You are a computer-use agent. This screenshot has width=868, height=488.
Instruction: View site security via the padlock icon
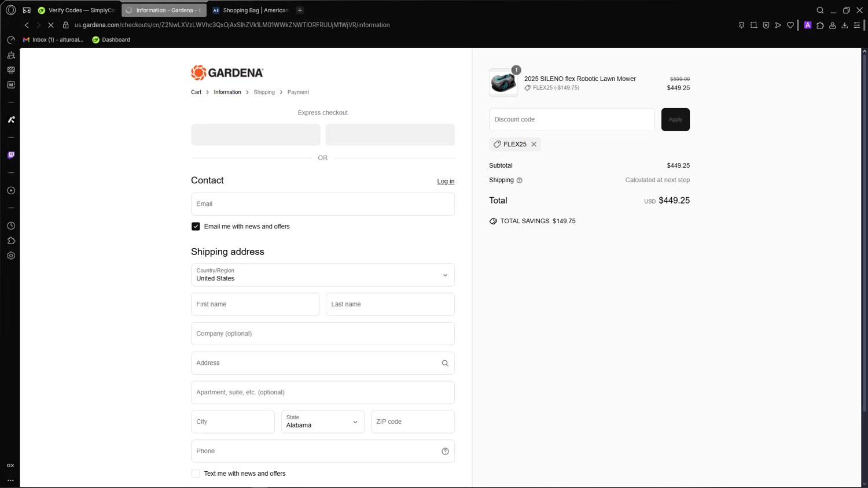tap(65, 25)
